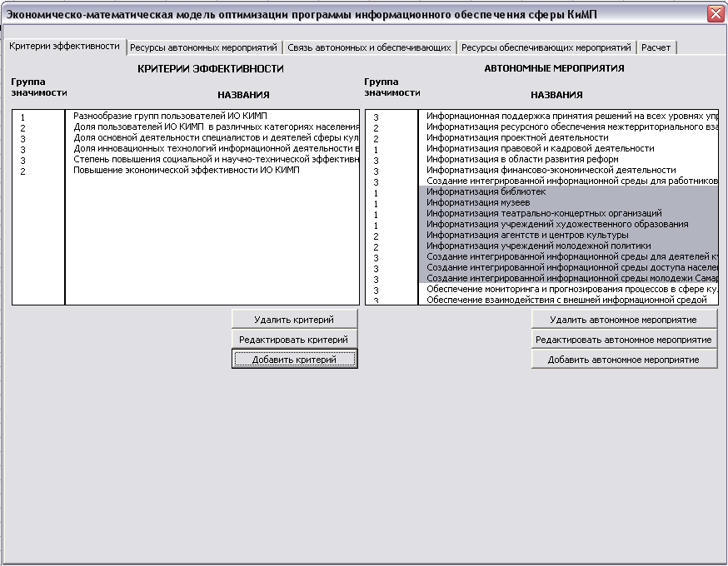Viewport: 728px width, 566px height.
Task: Select criterion Доля инновационных технологий информационной деятельности
Action: (212, 148)
